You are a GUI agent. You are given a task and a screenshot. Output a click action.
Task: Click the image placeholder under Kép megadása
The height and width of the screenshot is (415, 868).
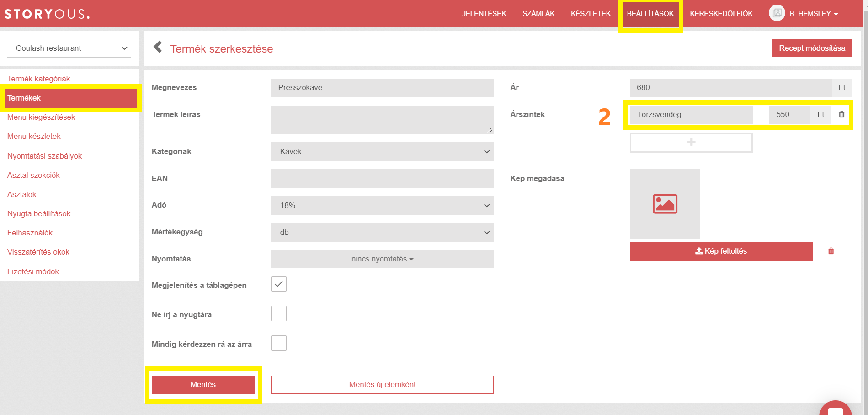[x=665, y=204]
